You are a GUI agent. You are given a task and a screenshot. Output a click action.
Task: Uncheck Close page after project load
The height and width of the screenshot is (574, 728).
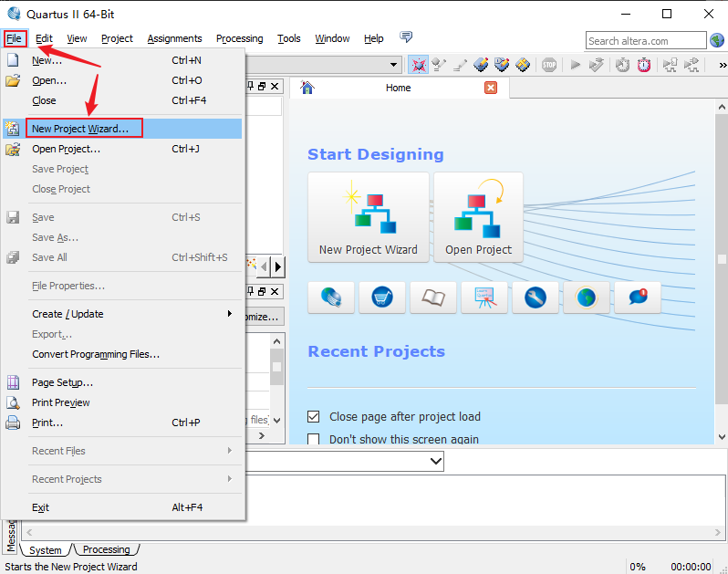pos(314,416)
